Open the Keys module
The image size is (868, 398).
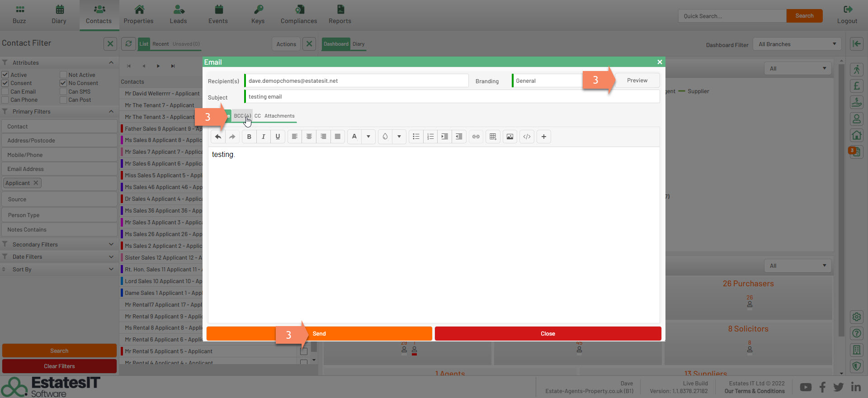tap(258, 15)
